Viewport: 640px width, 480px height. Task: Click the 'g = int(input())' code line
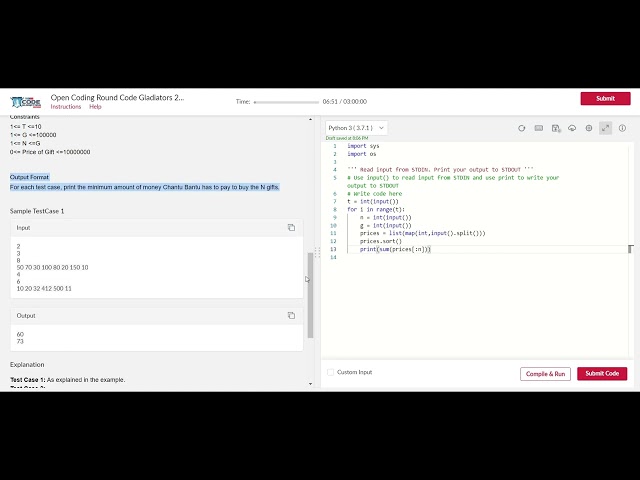click(x=386, y=225)
